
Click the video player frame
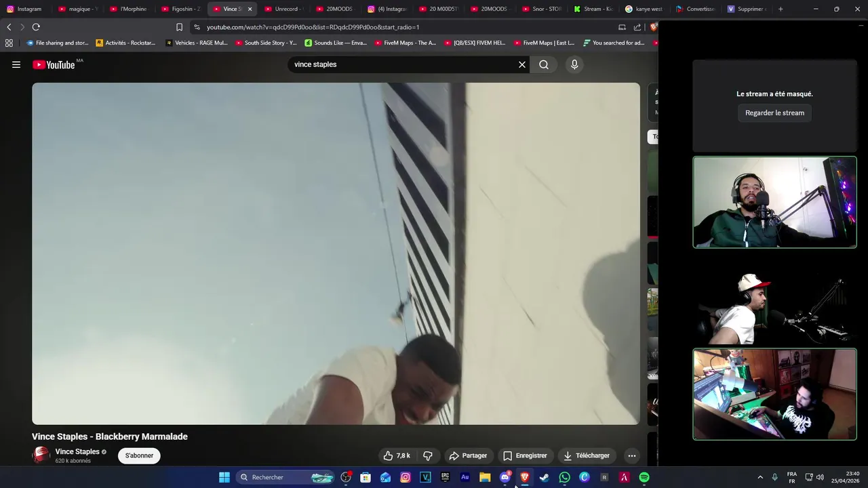pyautogui.click(x=336, y=253)
